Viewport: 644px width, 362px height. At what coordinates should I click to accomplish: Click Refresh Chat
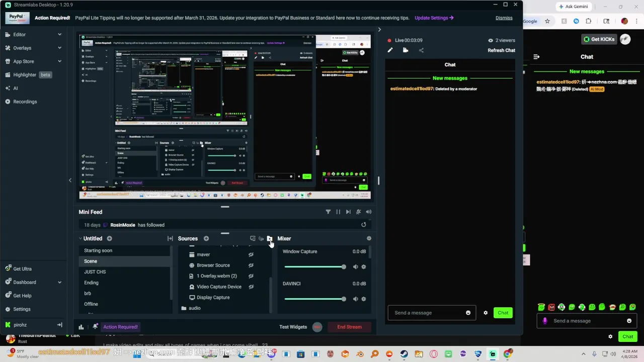point(501,50)
